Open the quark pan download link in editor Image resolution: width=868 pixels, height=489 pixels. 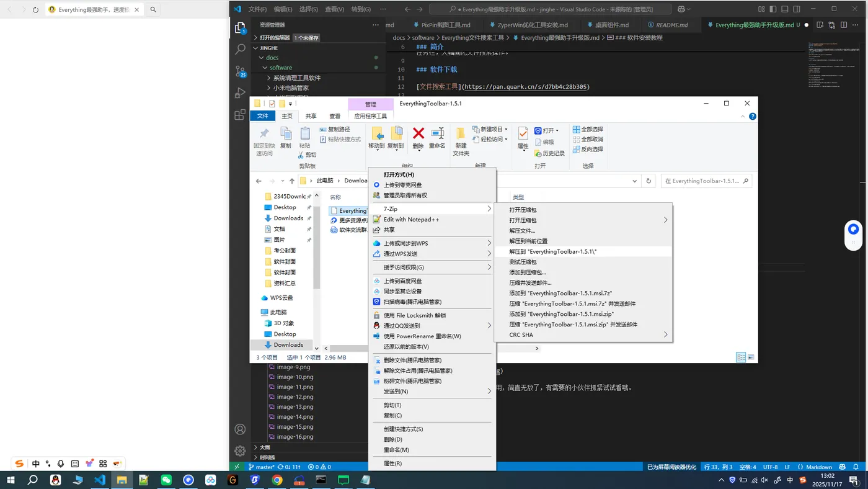[526, 87]
